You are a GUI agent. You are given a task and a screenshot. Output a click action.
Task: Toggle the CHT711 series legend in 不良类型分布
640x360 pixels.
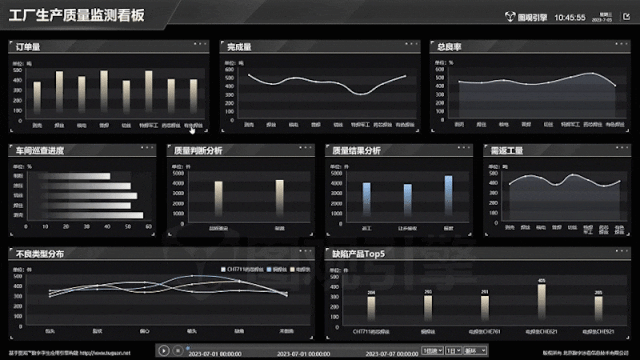[242, 269]
